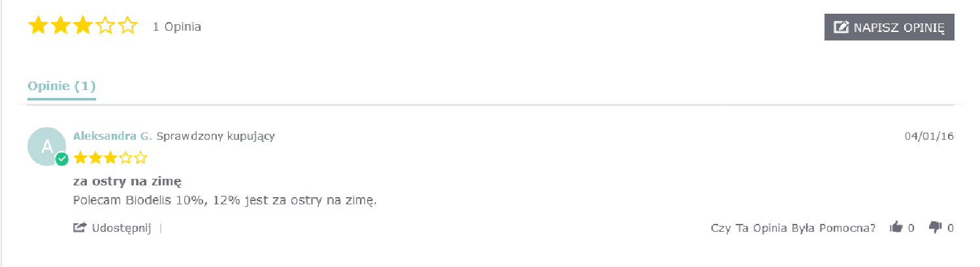Click the count next to thumbs up

tap(911, 228)
